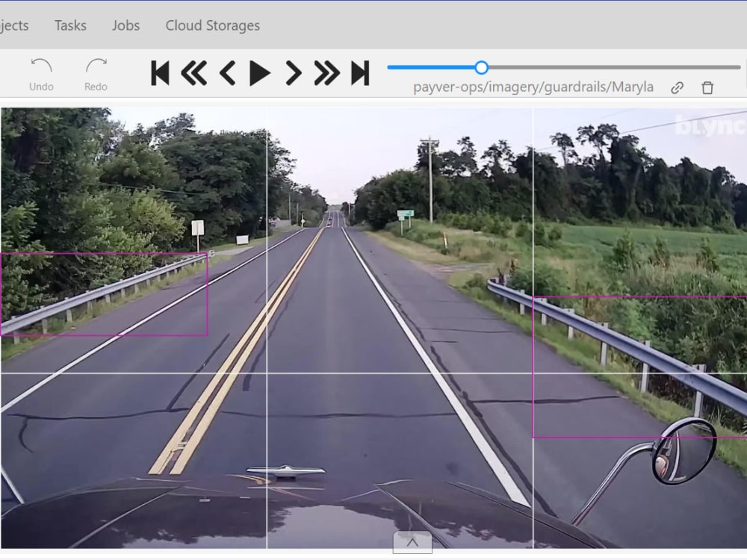The width and height of the screenshot is (747, 560).
Task: Go to the next frame
Action: [293, 73]
